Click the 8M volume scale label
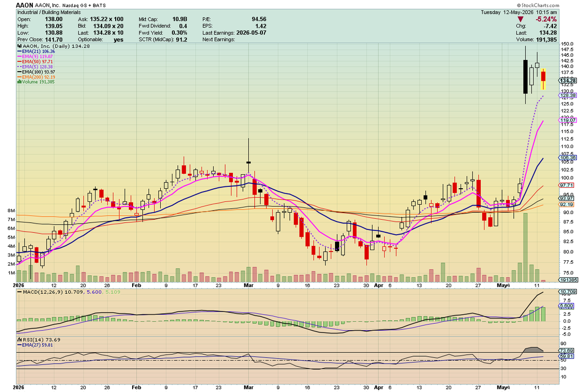581x392 pixels. pyautogui.click(x=11, y=211)
